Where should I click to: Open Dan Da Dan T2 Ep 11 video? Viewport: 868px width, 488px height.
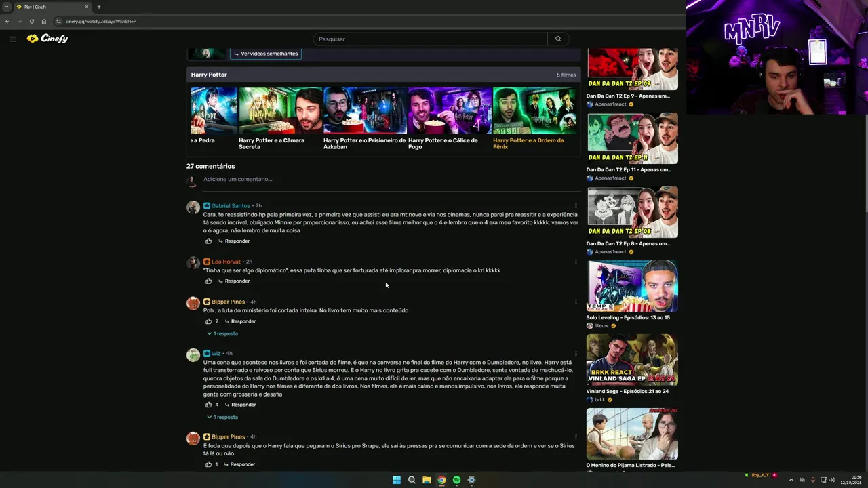click(632, 139)
